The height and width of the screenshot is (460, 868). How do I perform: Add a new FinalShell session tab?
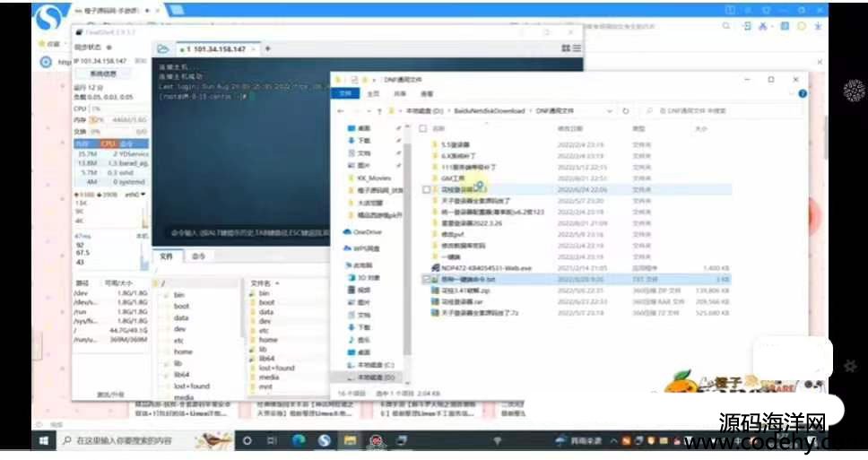267,48
